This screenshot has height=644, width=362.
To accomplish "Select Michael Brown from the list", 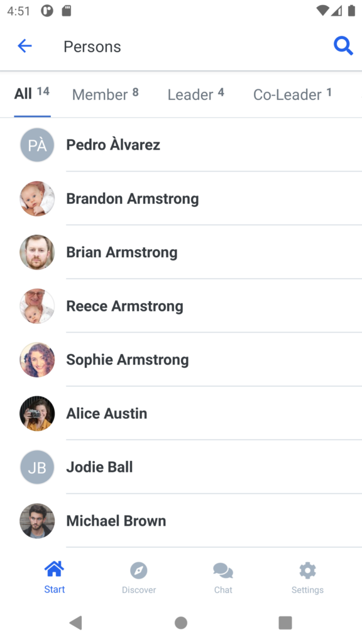I will (181, 521).
